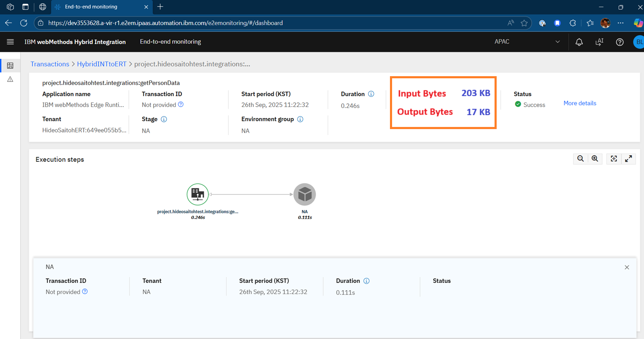Fit execution steps diagram to screen

614,159
